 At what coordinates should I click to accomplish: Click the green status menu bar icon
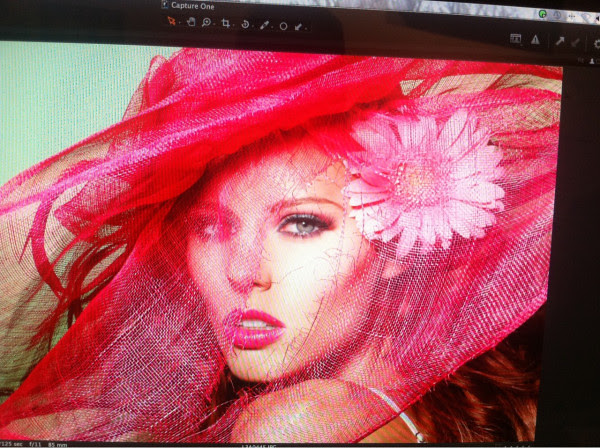[542, 14]
